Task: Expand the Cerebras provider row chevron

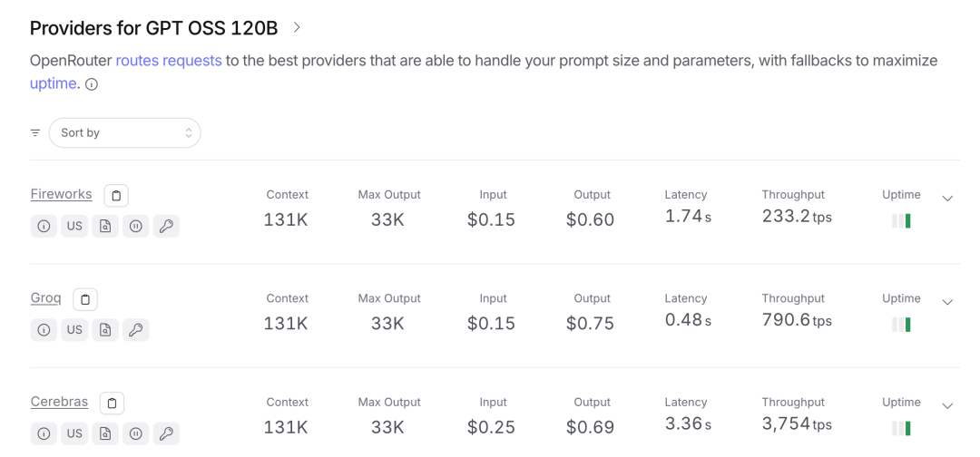Action: [947, 406]
